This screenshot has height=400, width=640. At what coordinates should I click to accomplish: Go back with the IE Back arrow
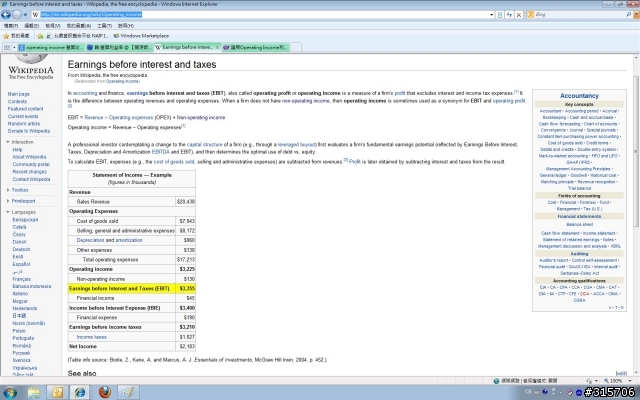tap(6, 15)
